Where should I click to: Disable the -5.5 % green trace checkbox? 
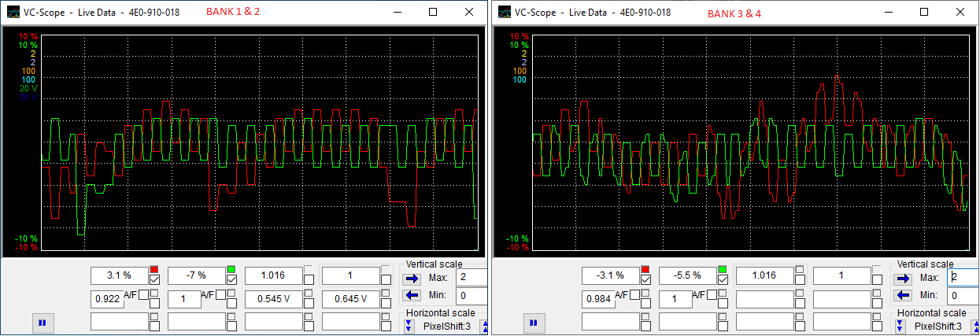click(723, 279)
